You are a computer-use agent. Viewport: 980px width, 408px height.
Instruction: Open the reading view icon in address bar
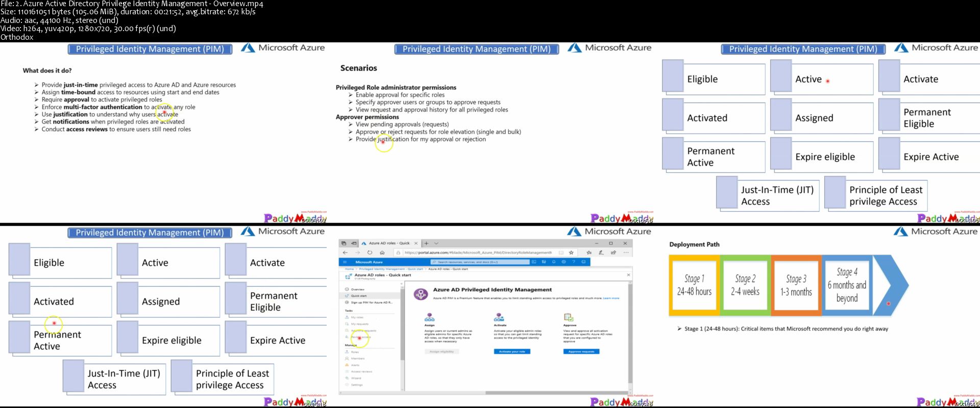point(561,252)
